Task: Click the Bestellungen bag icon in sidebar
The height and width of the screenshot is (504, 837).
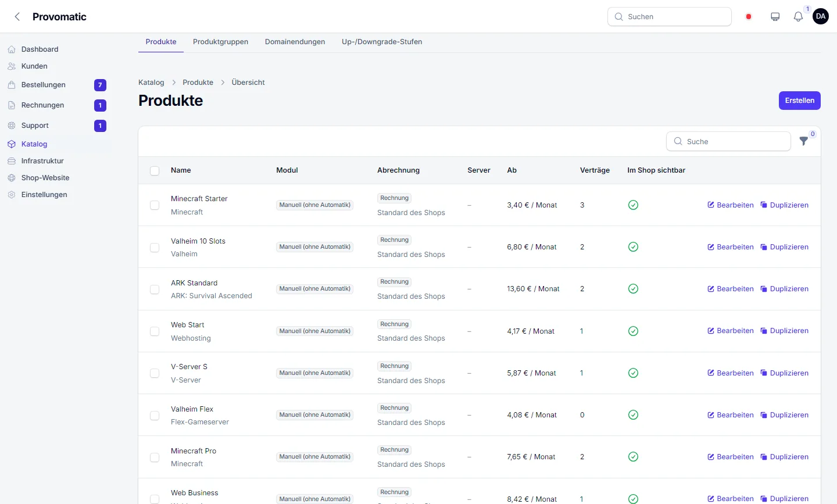Action: (12, 85)
